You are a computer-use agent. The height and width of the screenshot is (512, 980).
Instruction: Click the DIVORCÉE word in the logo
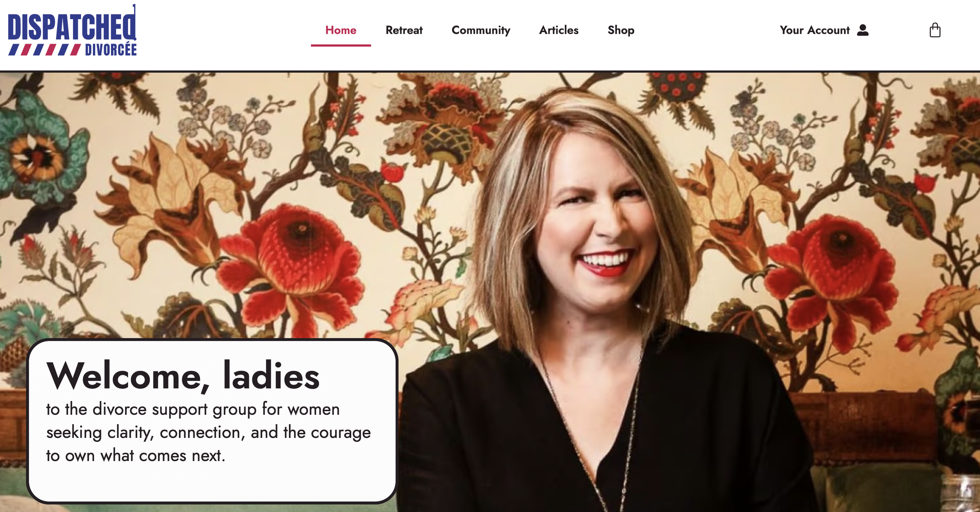click(111, 50)
